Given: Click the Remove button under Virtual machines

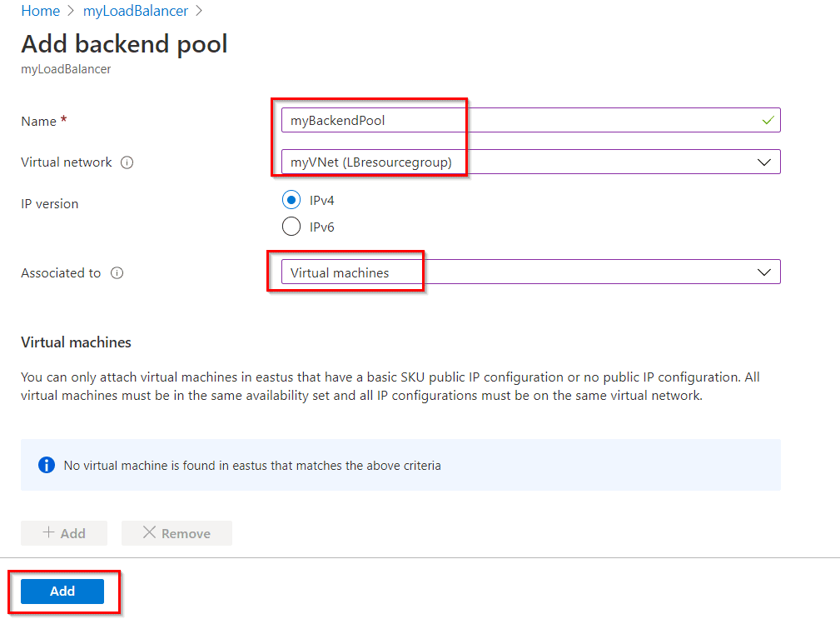Looking at the screenshot, I should coord(176,533).
